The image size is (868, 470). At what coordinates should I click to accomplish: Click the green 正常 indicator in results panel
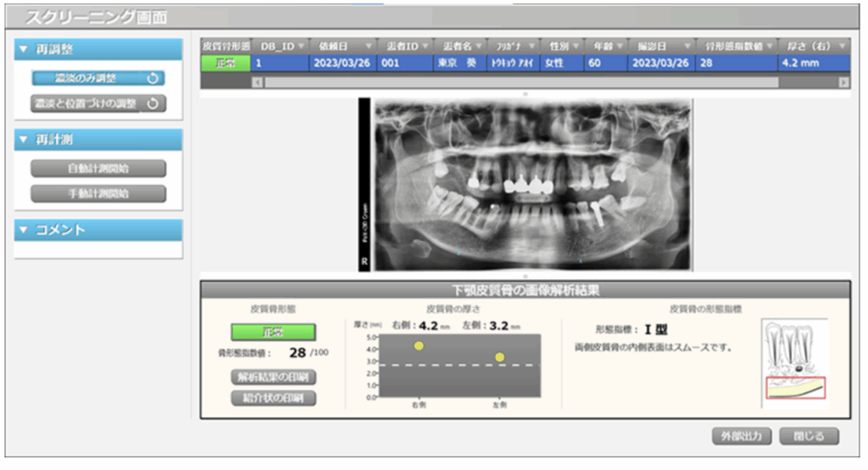click(x=273, y=332)
